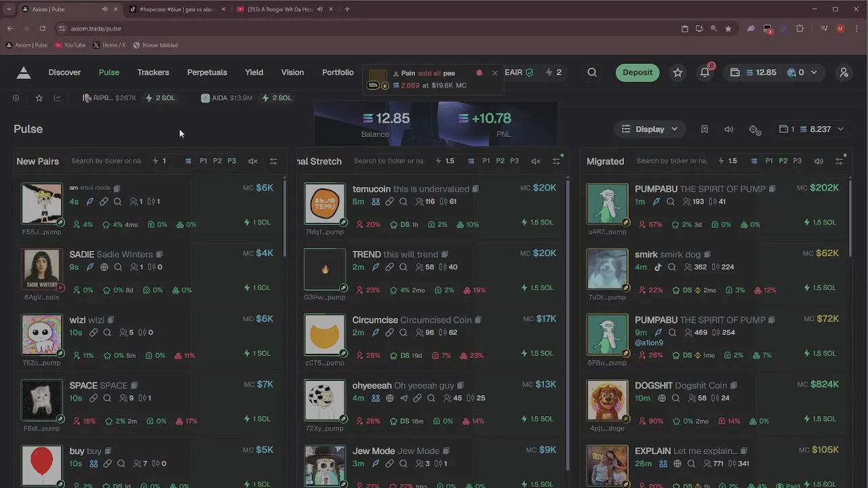Open the wizi token thumbnail
The height and width of the screenshot is (488, 868).
coord(41,334)
